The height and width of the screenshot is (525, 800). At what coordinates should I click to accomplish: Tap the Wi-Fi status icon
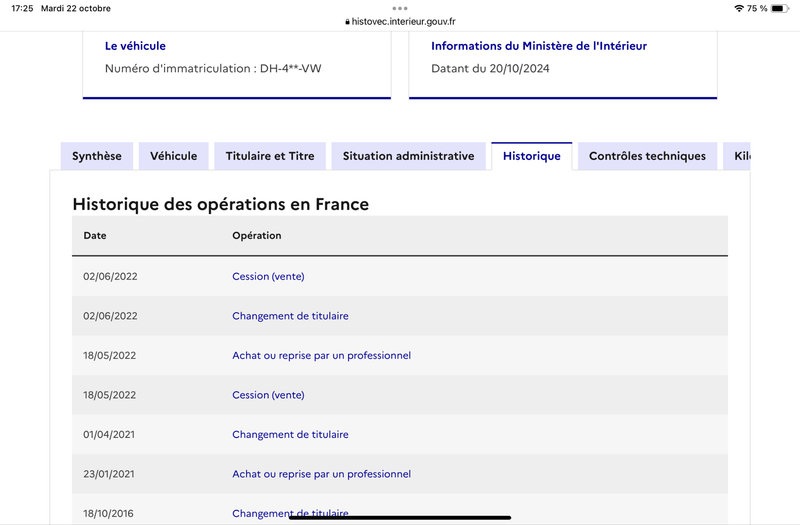(738, 8)
